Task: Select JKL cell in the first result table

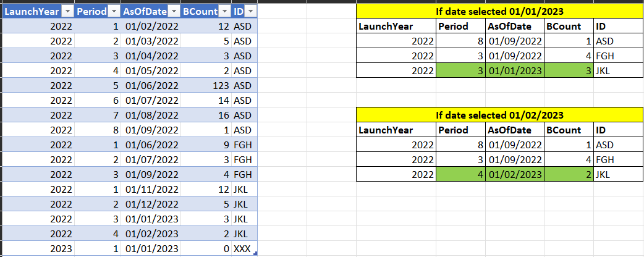Action: (619, 70)
